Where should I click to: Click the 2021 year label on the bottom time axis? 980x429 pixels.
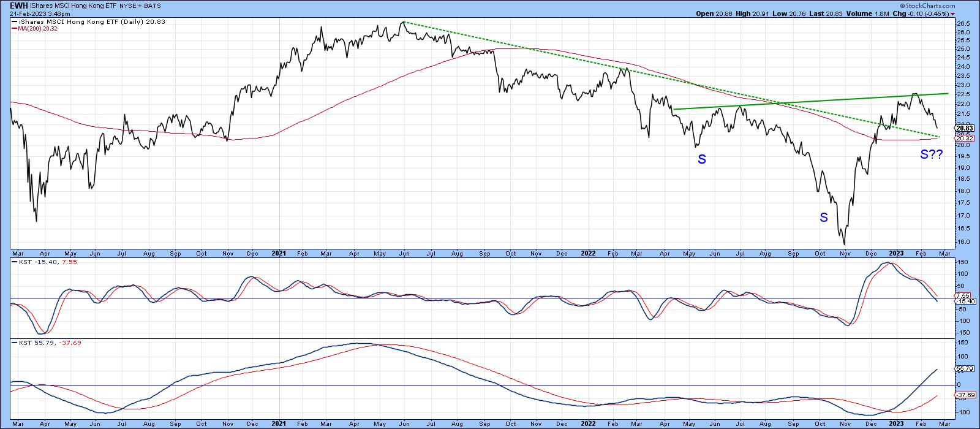pyautogui.click(x=279, y=423)
